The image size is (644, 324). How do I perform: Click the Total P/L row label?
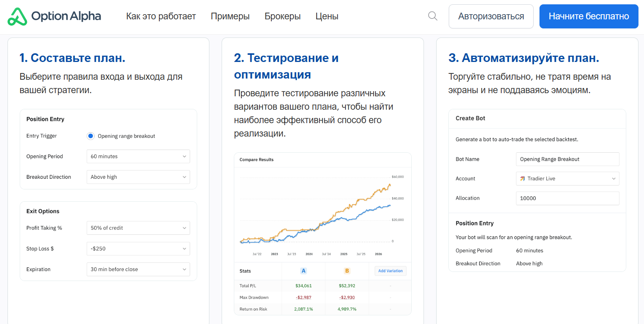click(x=248, y=286)
